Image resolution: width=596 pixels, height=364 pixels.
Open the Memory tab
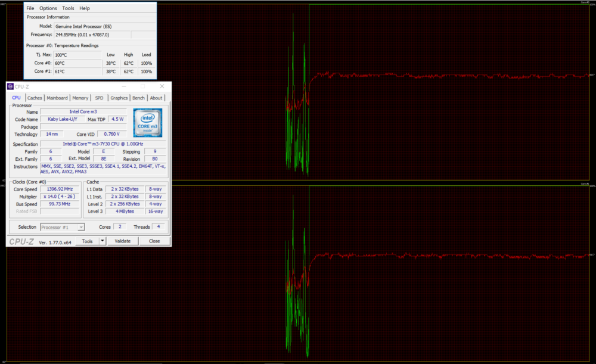[80, 98]
